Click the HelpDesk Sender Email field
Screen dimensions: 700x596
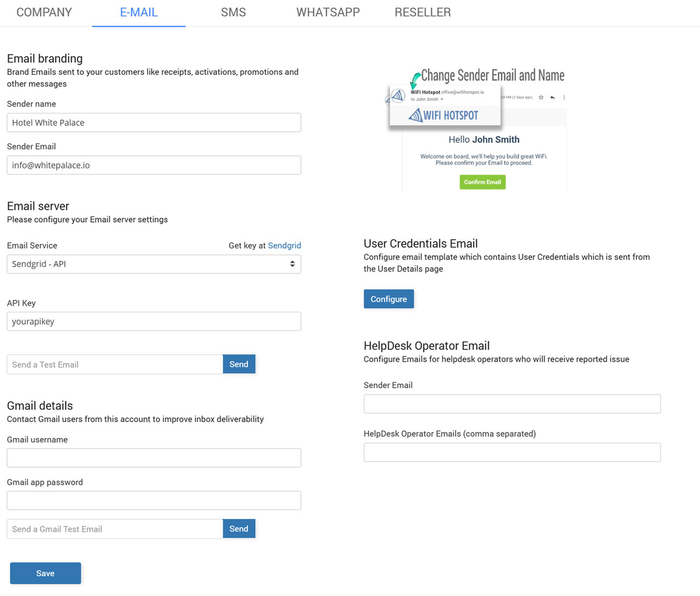512,404
